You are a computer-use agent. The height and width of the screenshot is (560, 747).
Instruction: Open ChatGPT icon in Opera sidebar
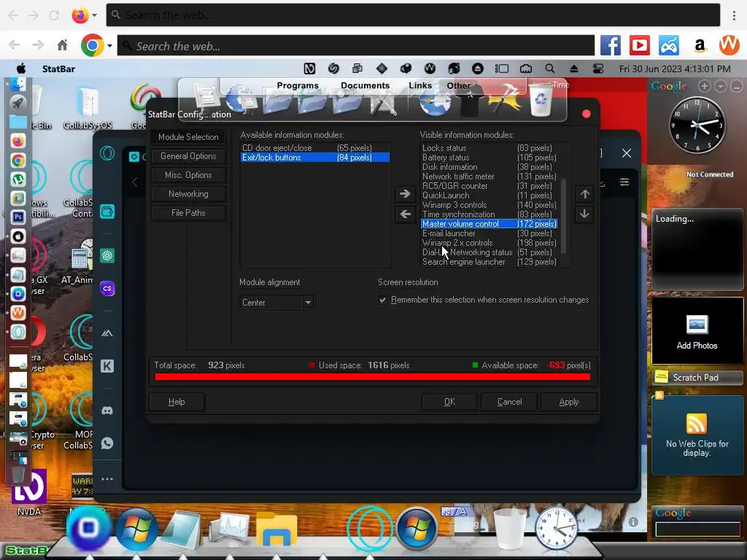coord(107,256)
